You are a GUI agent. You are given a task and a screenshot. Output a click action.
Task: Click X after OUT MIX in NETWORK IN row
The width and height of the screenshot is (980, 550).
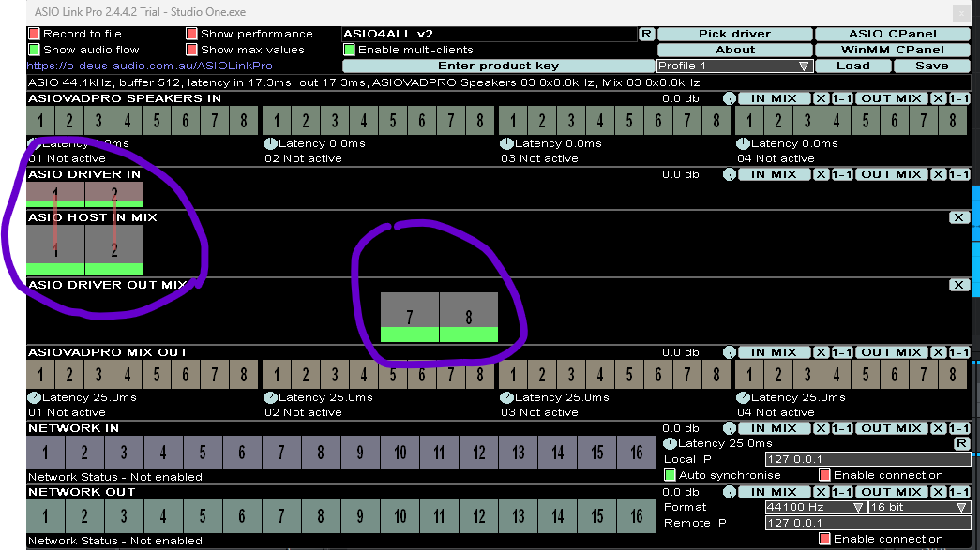(x=938, y=429)
